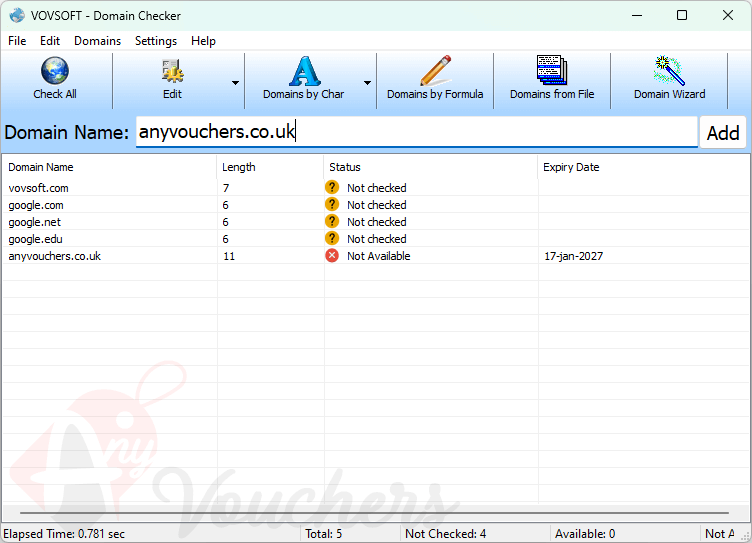This screenshot has height=543, width=752.
Task: Open the Help menu
Action: (x=203, y=41)
